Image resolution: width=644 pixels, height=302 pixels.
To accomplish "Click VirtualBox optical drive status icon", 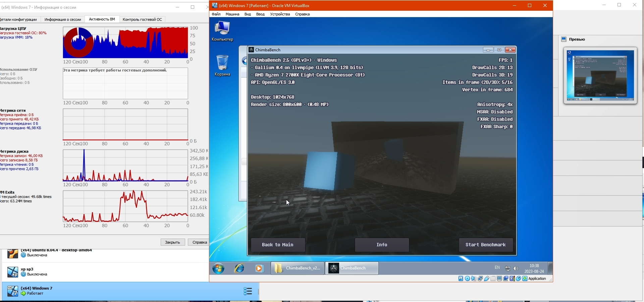I will (x=467, y=279).
